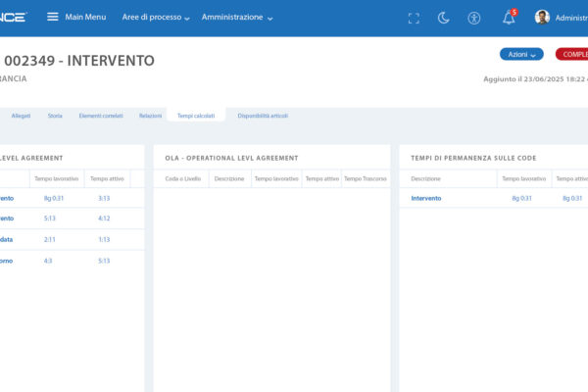Viewport: 588px width, 392px height.
Task: Click the Administrator user avatar
Action: (x=542, y=18)
